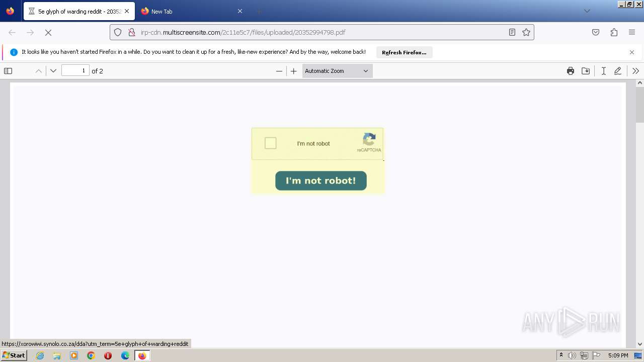Go to previous PDF page
This screenshot has width=644, height=362.
click(x=38, y=71)
